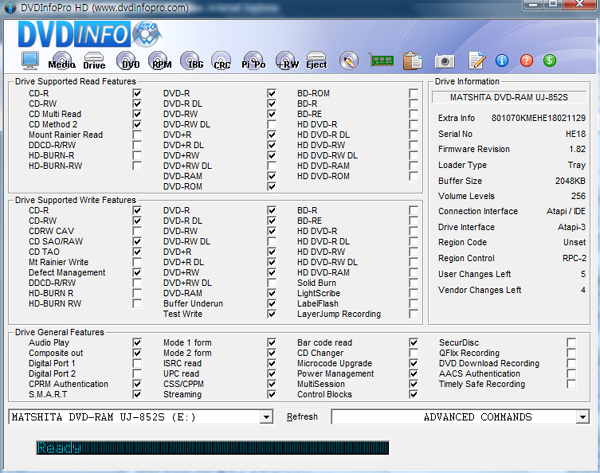Toggle Mount Rainier Read checkbox
600x473 pixels.
[137, 135]
